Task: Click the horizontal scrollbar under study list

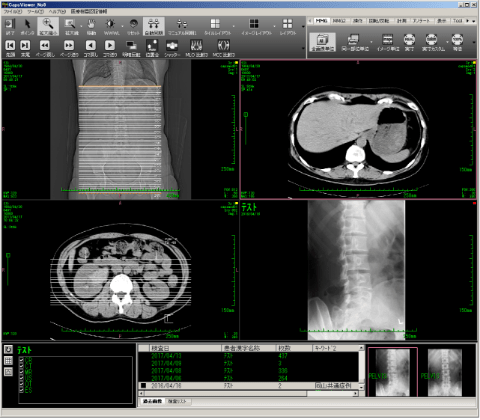Action: (x=248, y=394)
